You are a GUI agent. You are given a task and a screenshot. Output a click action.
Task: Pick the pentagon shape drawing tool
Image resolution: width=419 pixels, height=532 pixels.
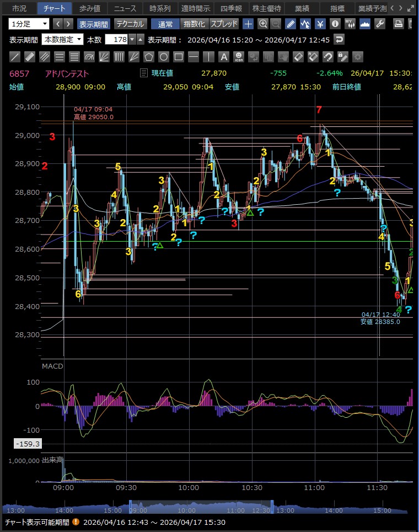point(149,57)
